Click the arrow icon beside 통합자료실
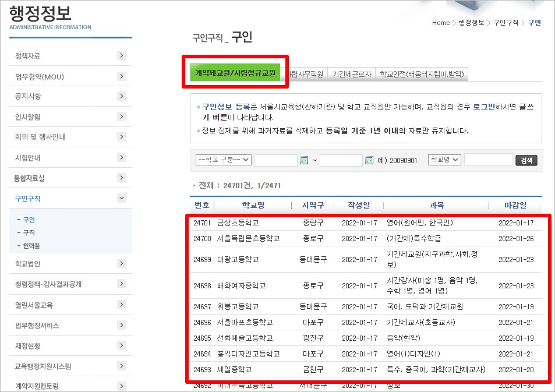Screen dimensions: 555x392 tap(121, 178)
